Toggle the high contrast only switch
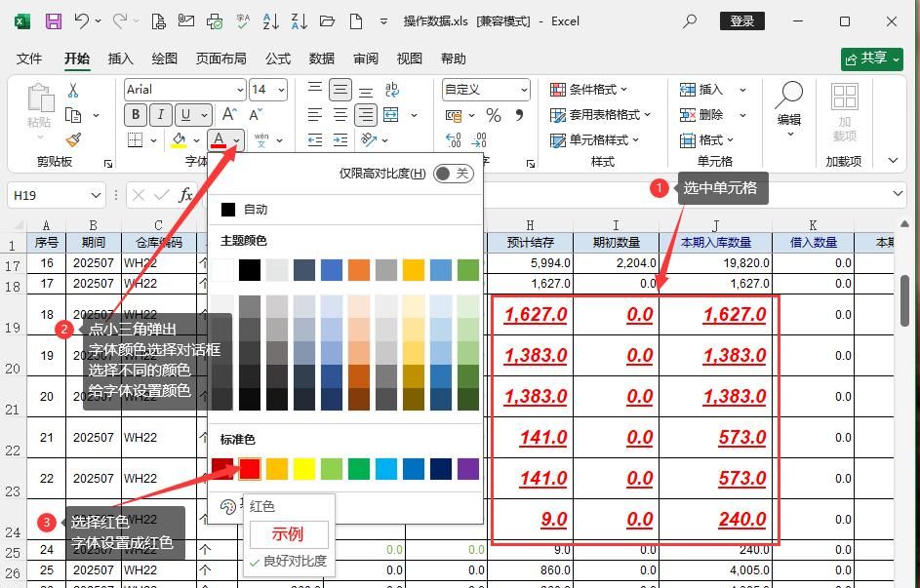The width and height of the screenshot is (920, 588). click(x=453, y=174)
